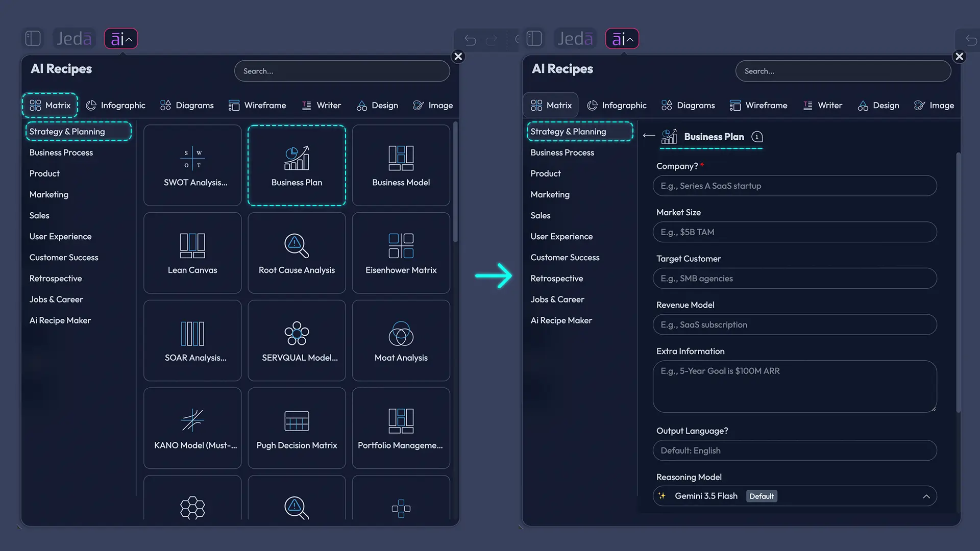
Task: Select Business Process category in left panel
Action: click(x=61, y=153)
